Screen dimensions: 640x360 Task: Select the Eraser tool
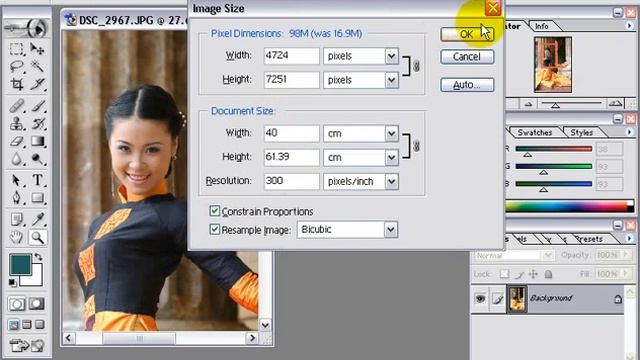tap(16, 141)
